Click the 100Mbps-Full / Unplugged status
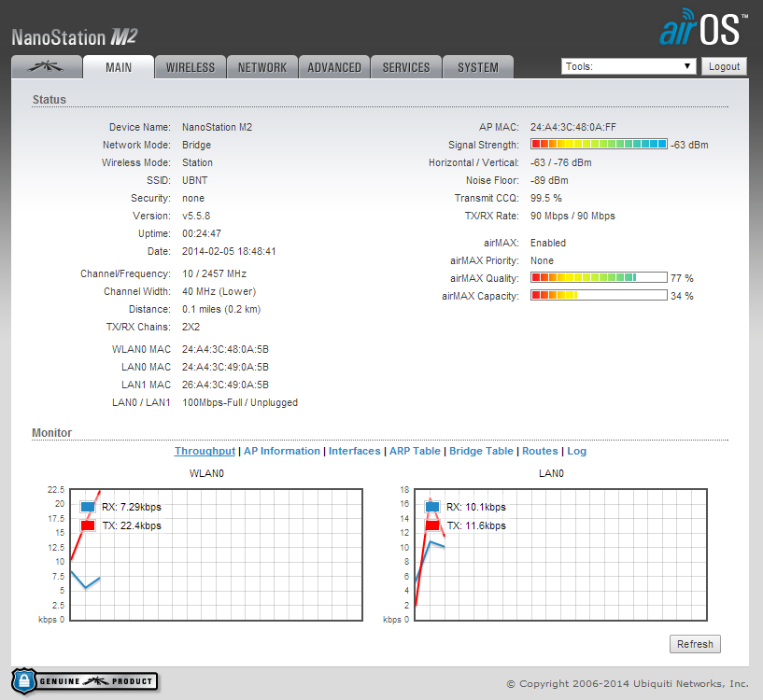 click(x=240, y=402)
